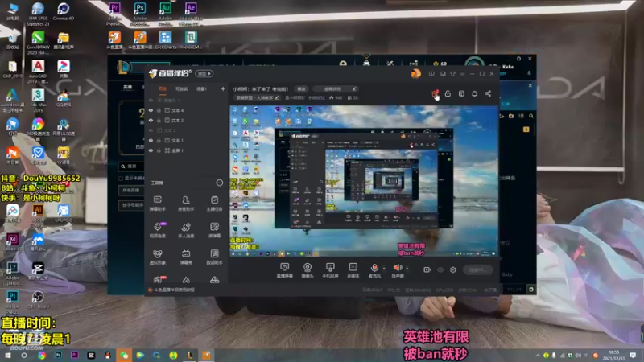Open the 视频连麦 tool
The width and height of the screenshot is (644, 362).
coord(158,230)
